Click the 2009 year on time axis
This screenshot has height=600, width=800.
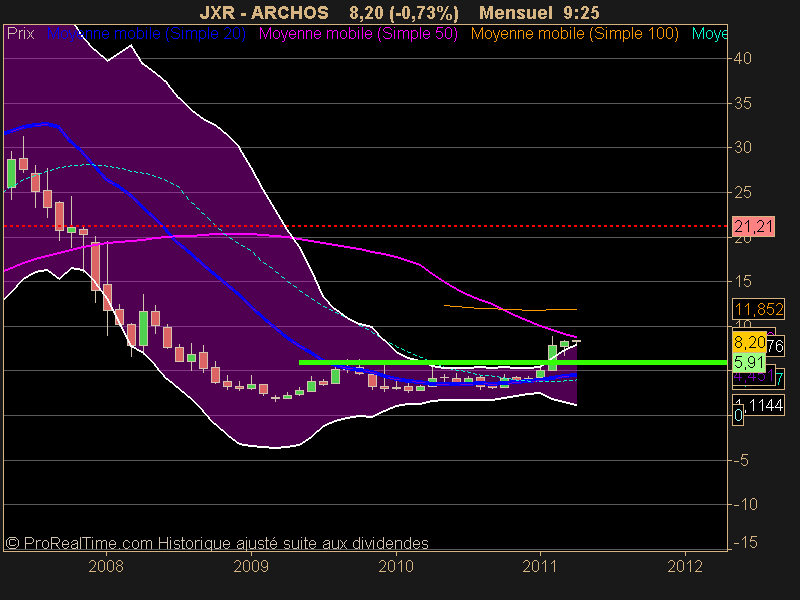coord(251,566)
